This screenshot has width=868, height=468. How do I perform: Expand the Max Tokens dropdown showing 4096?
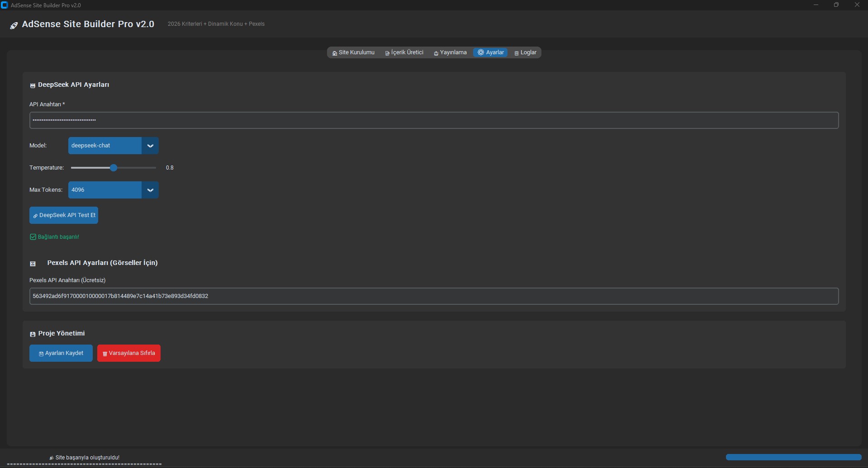click(113, 190)
